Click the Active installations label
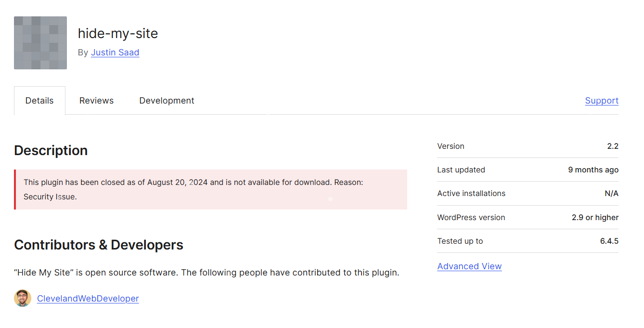 pyautogui.click(x=471, y=193)
